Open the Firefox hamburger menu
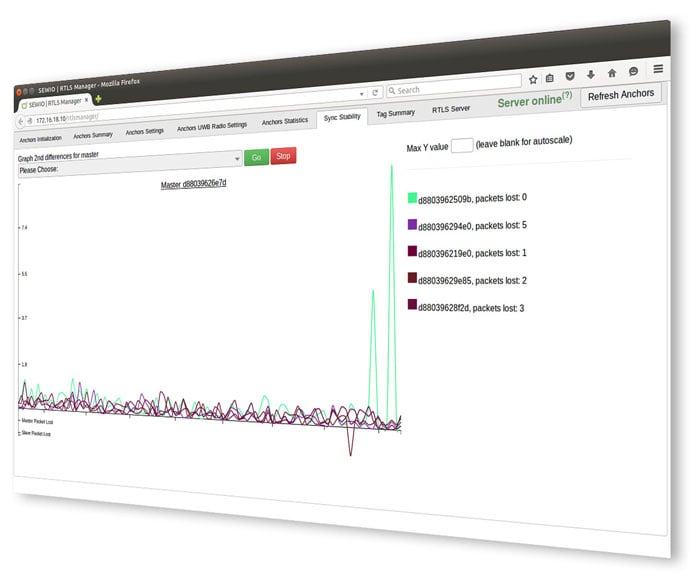 point(658,69)
